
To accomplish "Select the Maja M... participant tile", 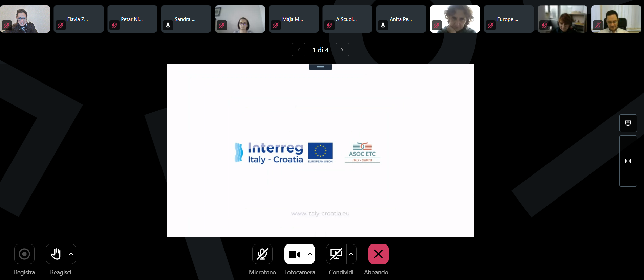I will click(294, 19).
